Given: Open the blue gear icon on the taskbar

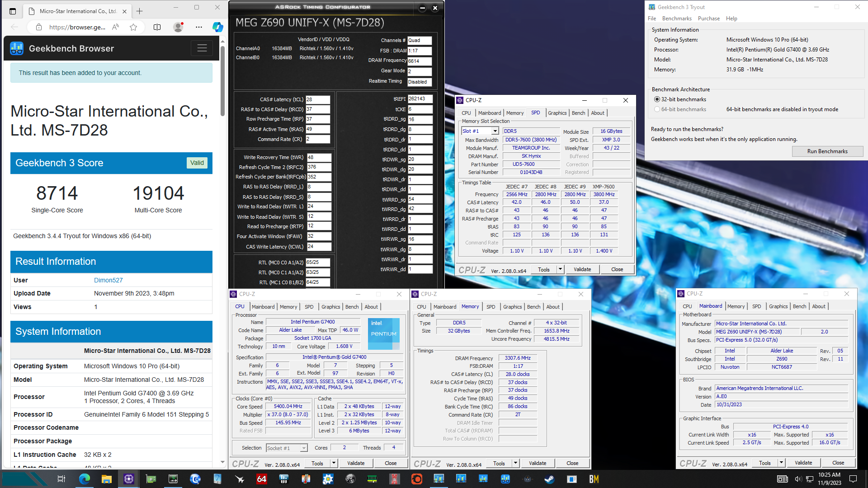Looking at the screenshot, I should tap(328, 479).
